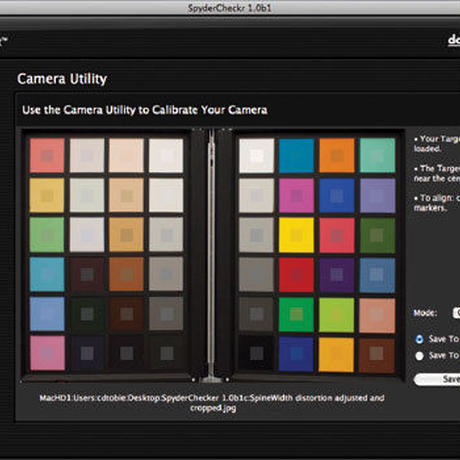This screenshot has height=460, width=460.
Task: Click the dark purple patch in the target
Action: (337, 275)
